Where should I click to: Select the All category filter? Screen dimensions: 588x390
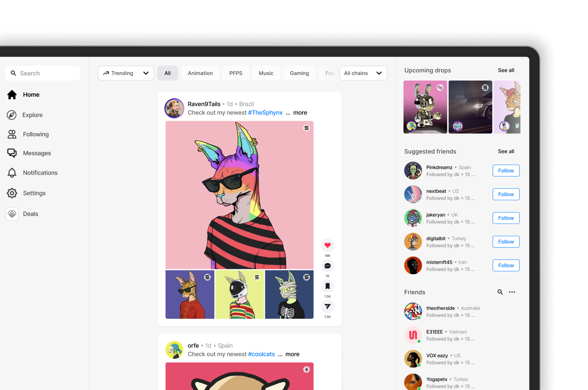click(x=168, y=73)
